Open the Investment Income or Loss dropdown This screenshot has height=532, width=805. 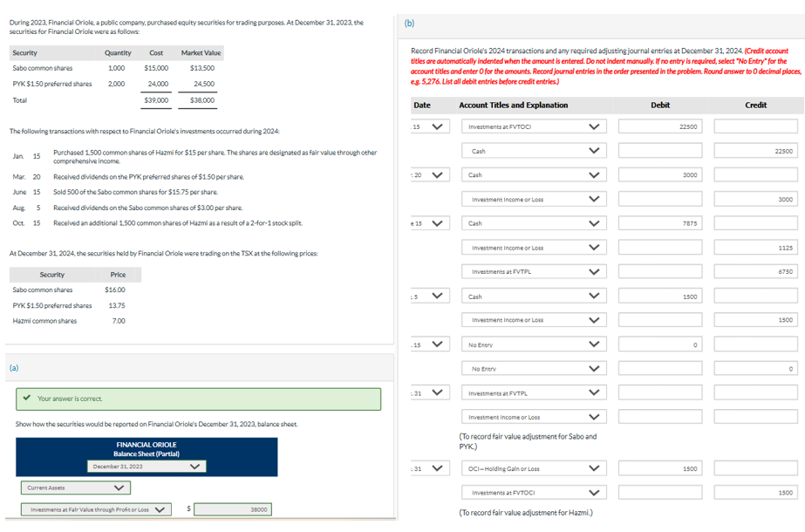click(594, 198)
